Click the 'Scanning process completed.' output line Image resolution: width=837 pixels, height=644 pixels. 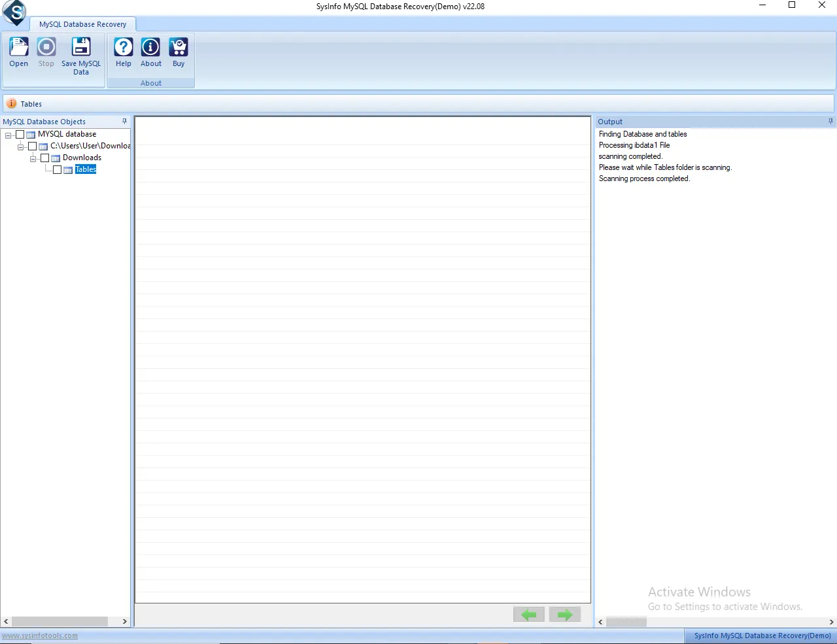coord(644,178)
